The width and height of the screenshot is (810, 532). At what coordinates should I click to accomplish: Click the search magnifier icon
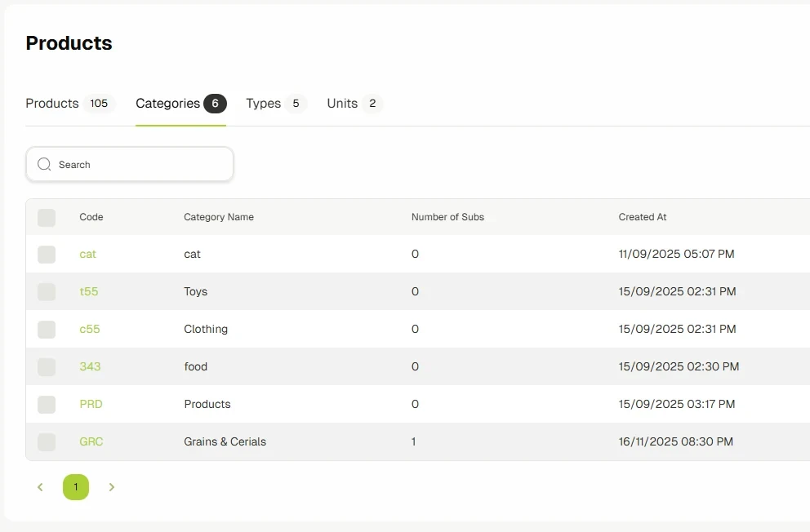pyautogui.click(x=44, y=164)
